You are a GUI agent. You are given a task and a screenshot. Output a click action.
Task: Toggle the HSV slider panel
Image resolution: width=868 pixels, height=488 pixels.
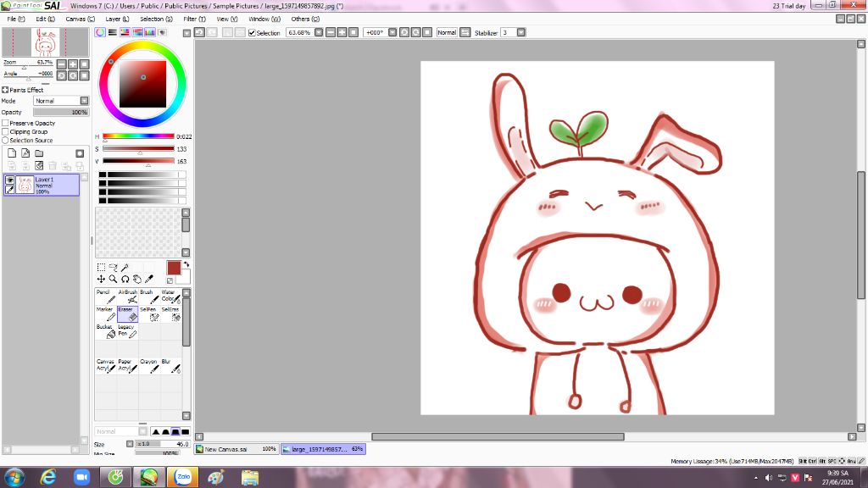tap(125, 33)
